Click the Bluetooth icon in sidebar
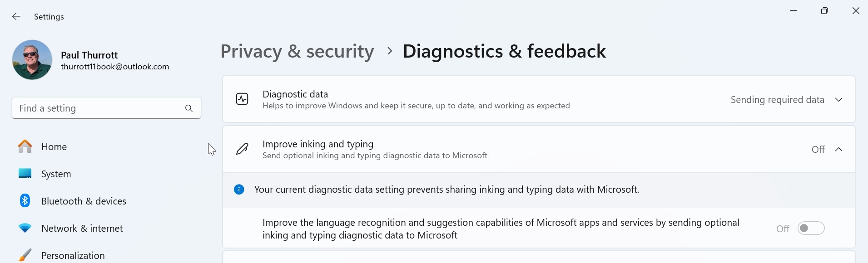This screenshot has width=868, height=263. coord(25,201)
